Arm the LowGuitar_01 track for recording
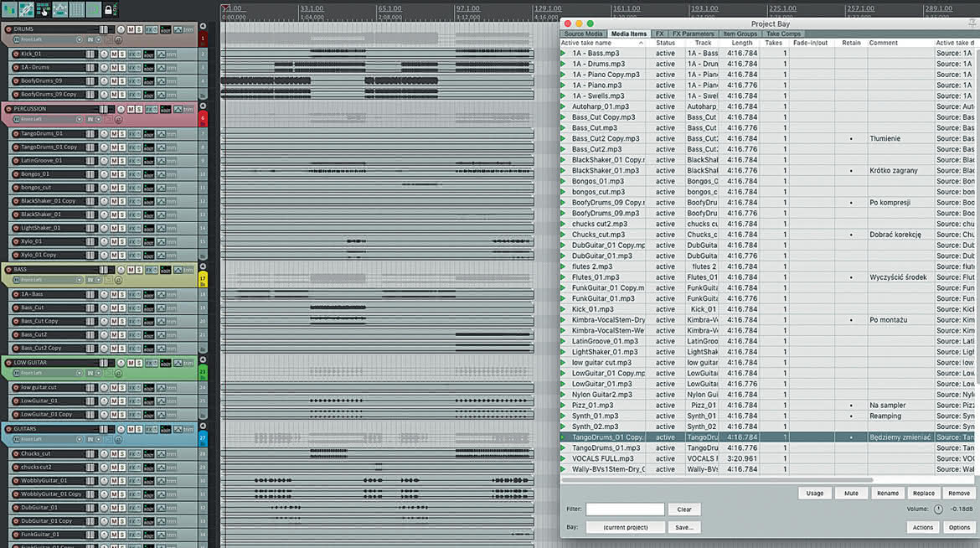The height and width of the screenshot is (548, 980). click(16, 401)
